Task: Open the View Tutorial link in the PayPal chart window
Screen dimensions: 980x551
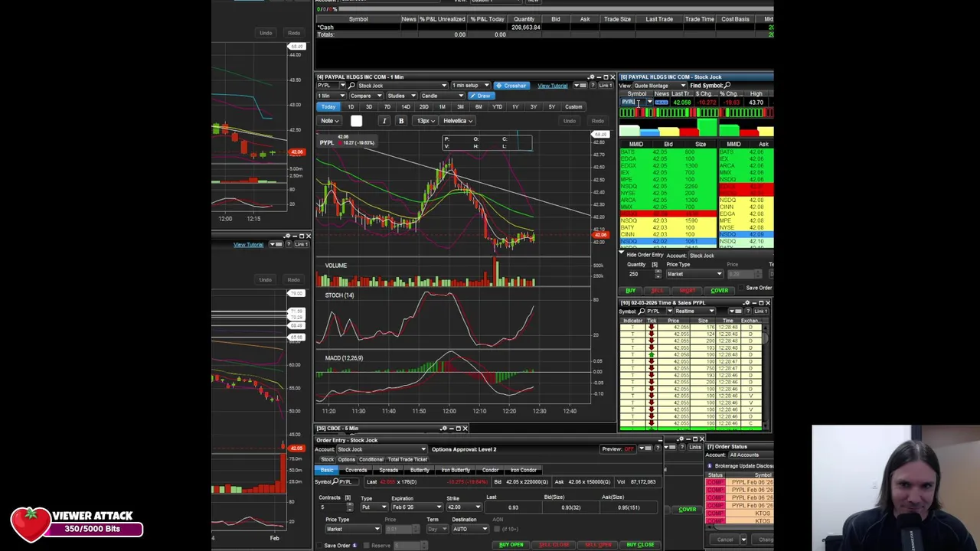Action: (552, 86)
